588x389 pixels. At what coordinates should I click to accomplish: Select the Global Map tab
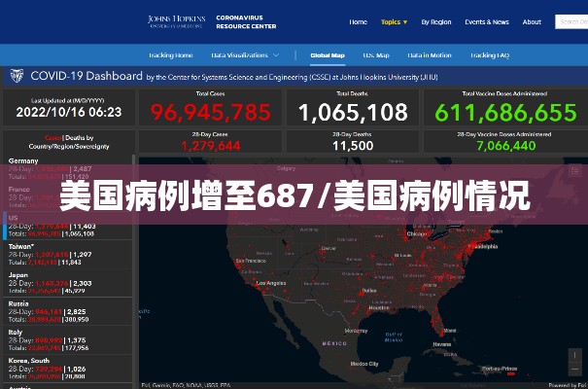pos(328,55)
